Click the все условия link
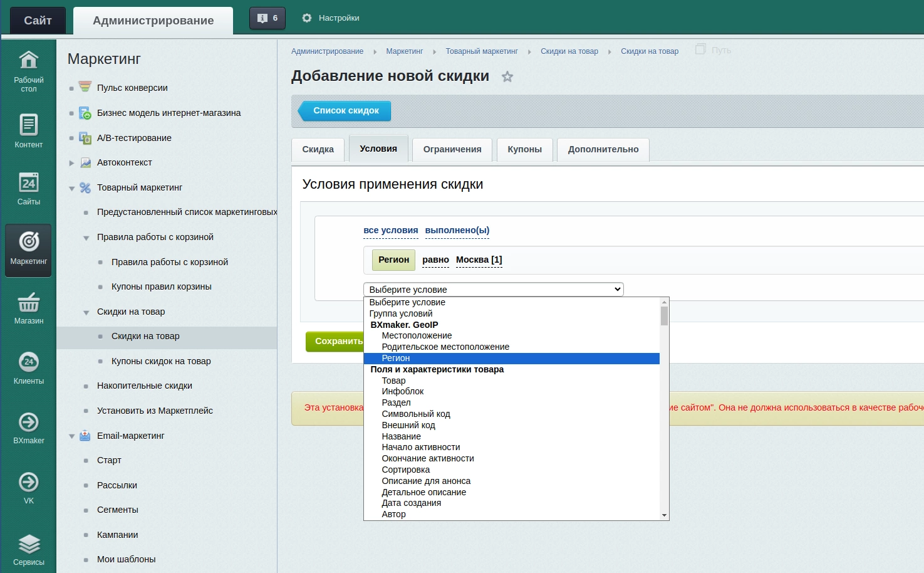This screenshot has width=924, height=573. coord(390,230)
